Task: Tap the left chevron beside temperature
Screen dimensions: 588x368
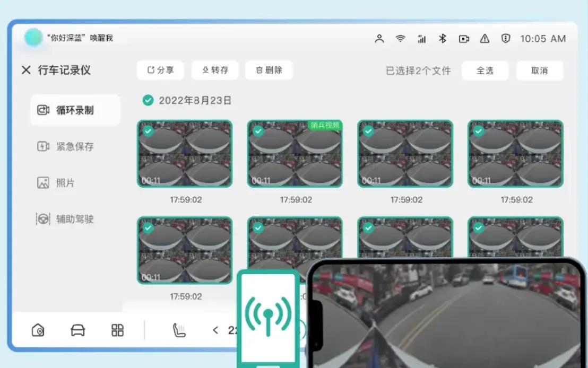Action: (215, 330)
